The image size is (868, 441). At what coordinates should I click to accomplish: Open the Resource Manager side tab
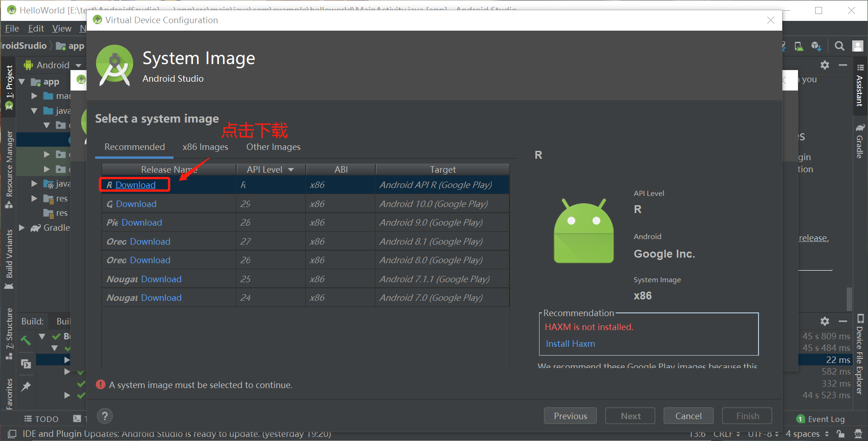pyautogui.click(x=9, y=169)
